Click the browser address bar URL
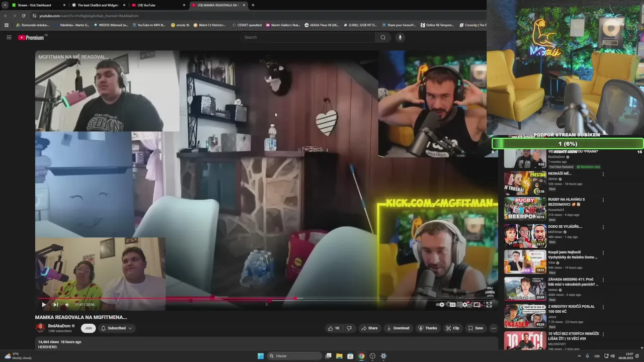 (89, 16)
